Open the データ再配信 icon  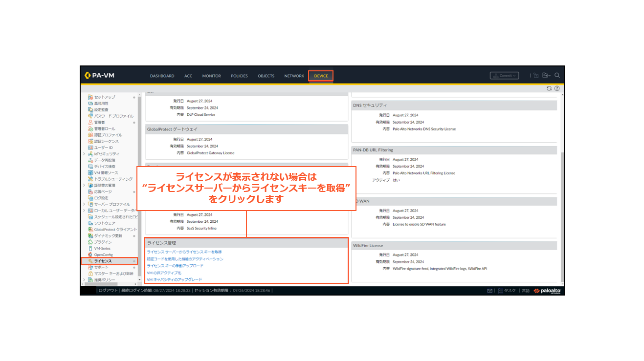(90, 160)
